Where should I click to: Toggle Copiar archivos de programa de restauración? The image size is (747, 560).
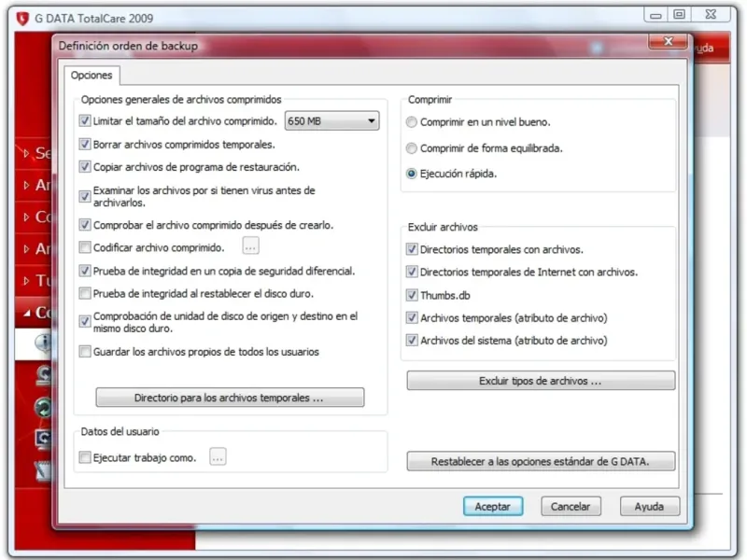(85, 167)
